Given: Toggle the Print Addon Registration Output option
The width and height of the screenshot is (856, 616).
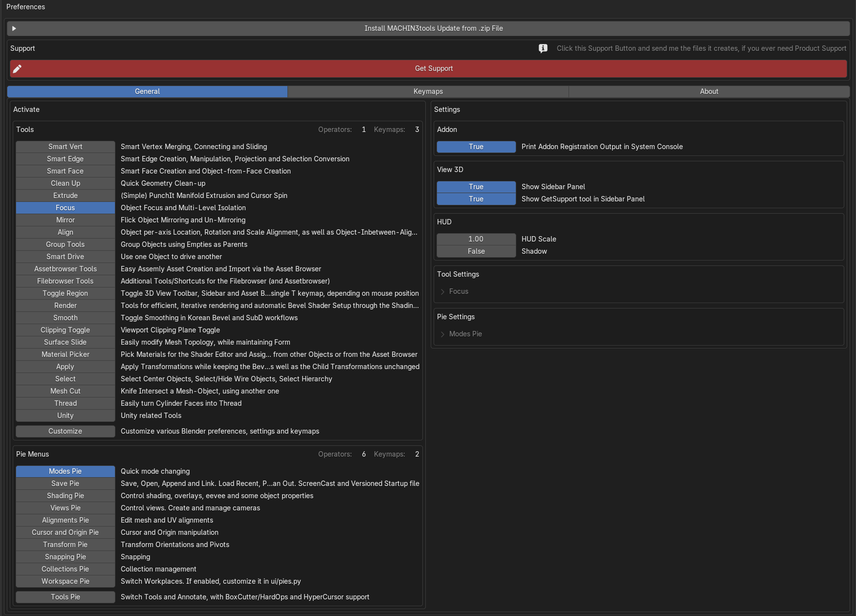Looking at the screenshot, I should [x=476, y=147].
